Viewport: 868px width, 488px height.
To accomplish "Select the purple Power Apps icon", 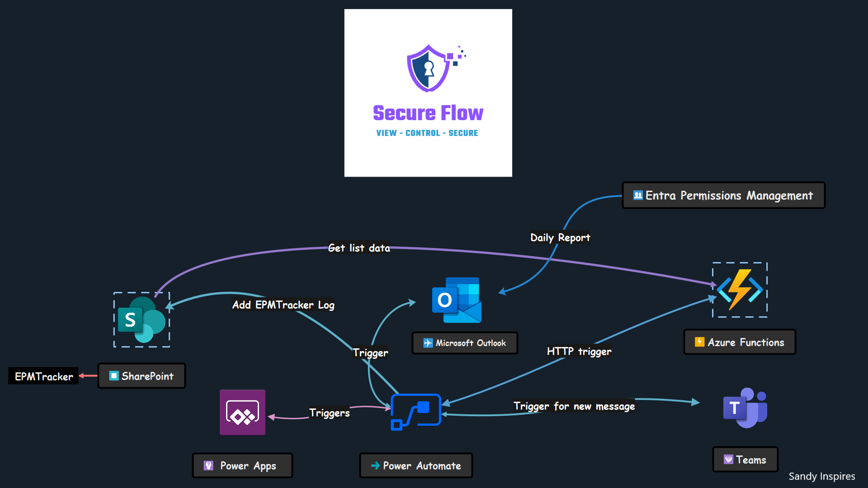I will [x=242, y=412].
